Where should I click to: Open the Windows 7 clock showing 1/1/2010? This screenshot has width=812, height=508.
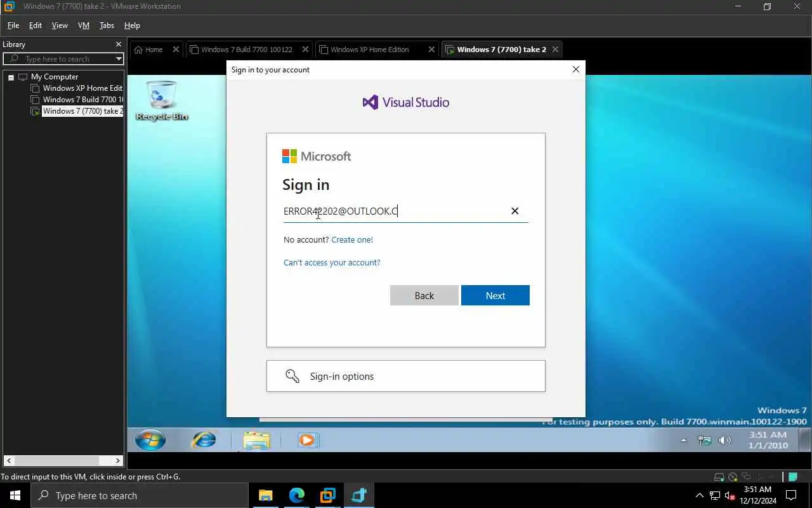[768, 440]
